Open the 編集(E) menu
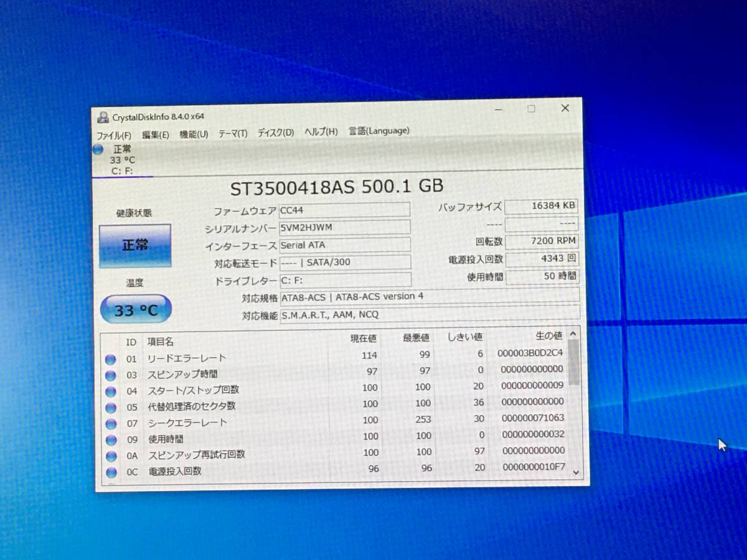 tap(155, 134)
